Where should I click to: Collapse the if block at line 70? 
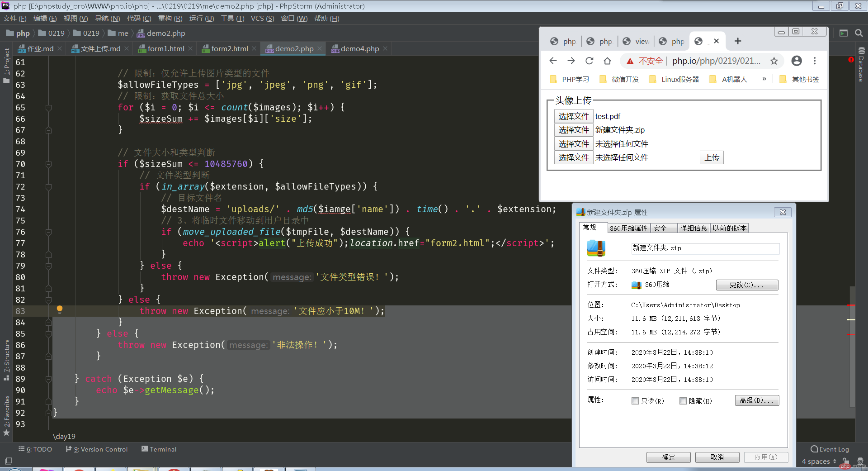[48, 164]
